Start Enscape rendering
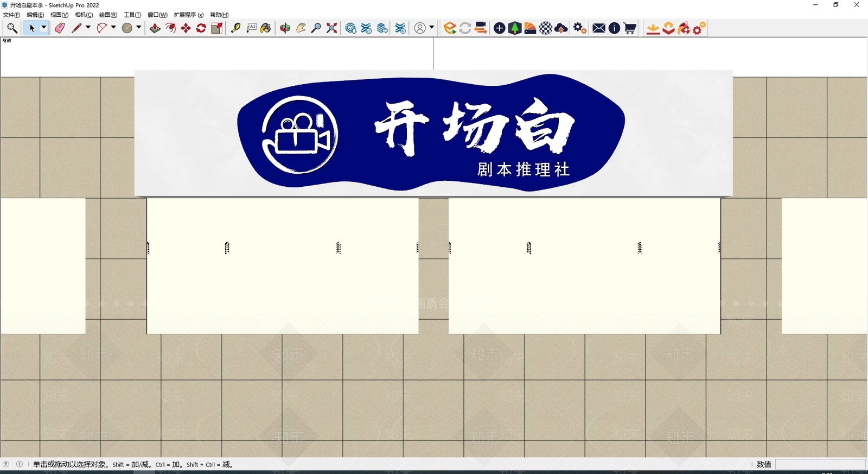This screenshot has width=868, height=474. point(449,28)
